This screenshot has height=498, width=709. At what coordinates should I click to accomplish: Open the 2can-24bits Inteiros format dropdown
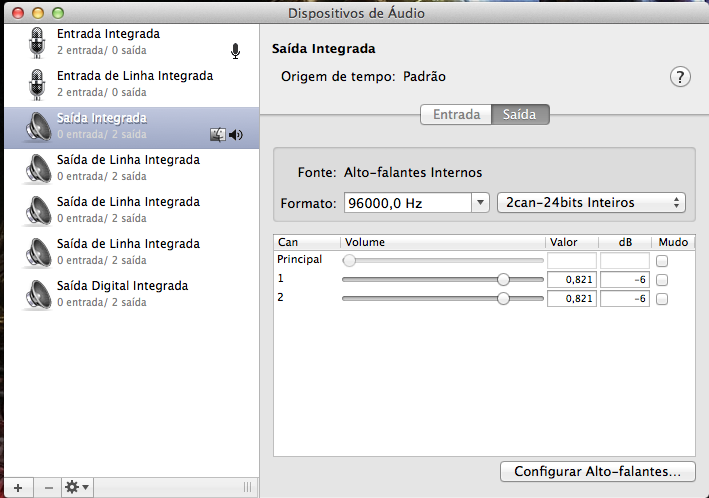tap(591, 203)
